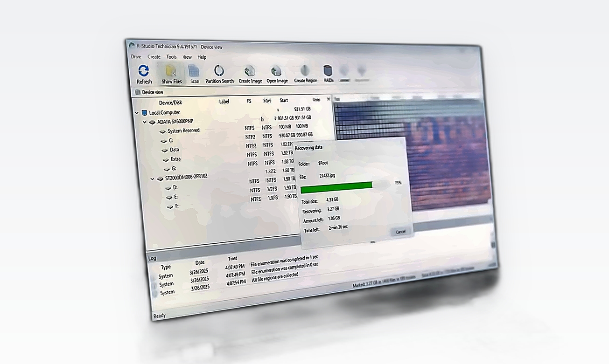
Task: Click the Type column in the Log
Action: pyautogui.click(x=166, y=267)
